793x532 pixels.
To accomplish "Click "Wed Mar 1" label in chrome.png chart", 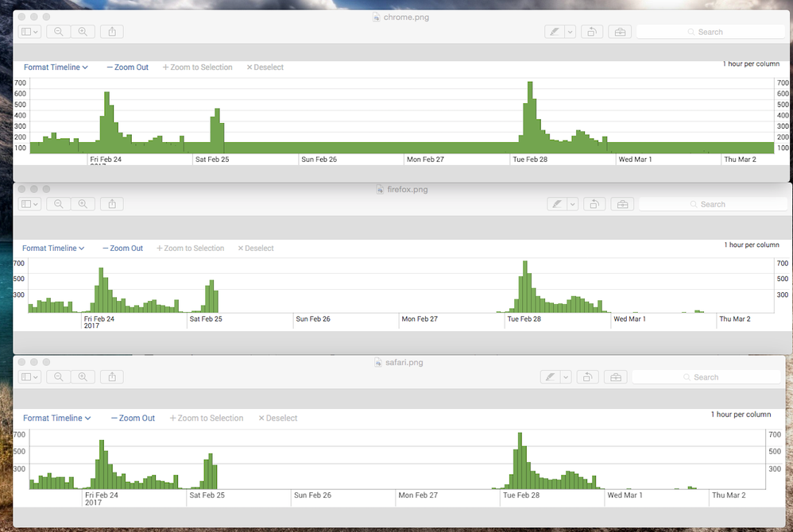I will [x=635, y=159].
